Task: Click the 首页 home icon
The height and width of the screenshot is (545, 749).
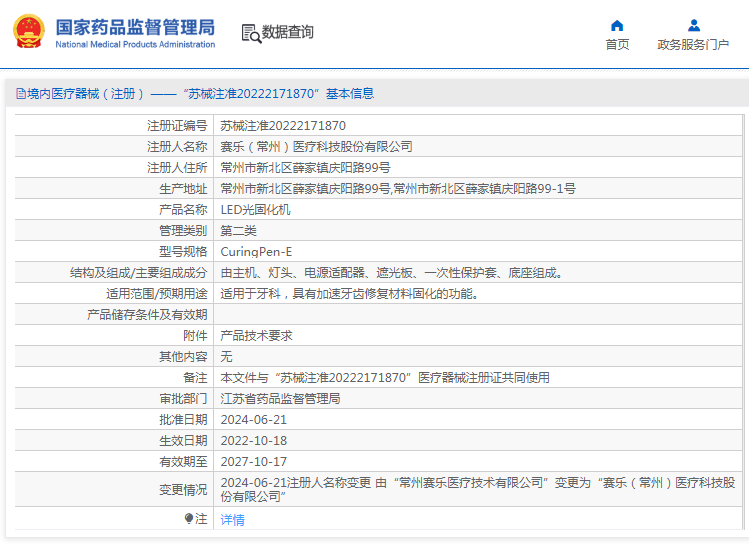Action: coord(617,25)
